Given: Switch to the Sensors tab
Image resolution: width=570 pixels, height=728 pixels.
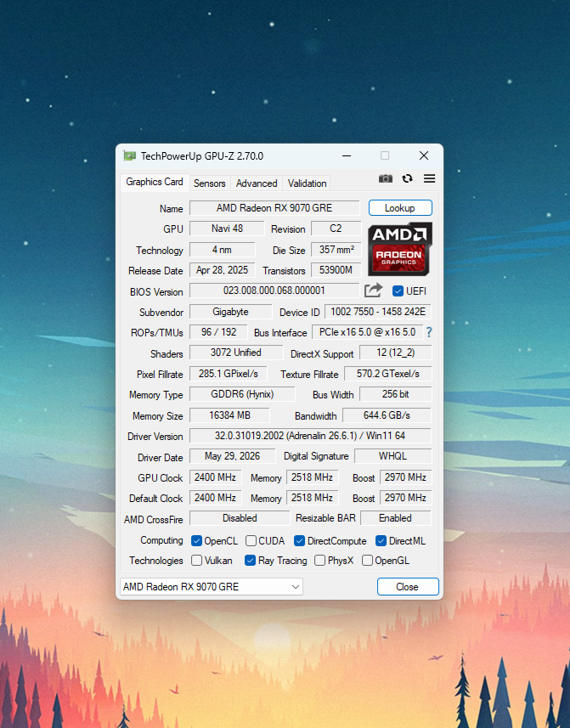Looking at the screenshot, I should pyautogui.click(x=209, y=183).
